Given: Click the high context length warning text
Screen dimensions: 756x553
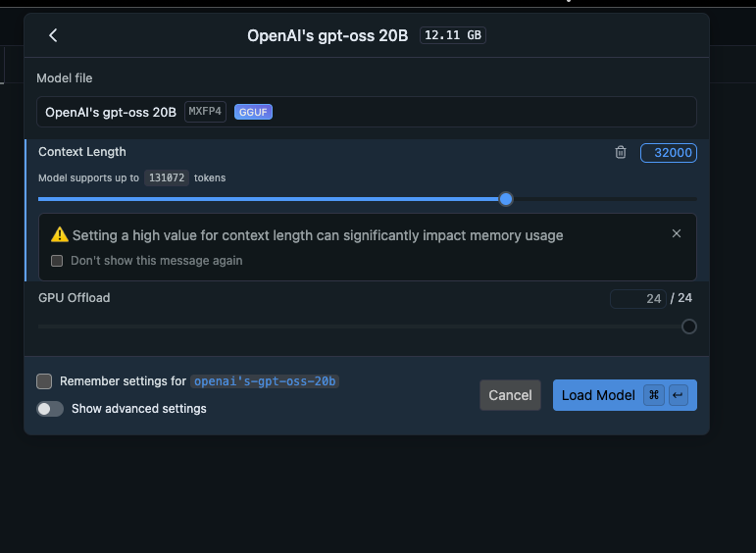Looking at the screenshot, I should (318, 235).
